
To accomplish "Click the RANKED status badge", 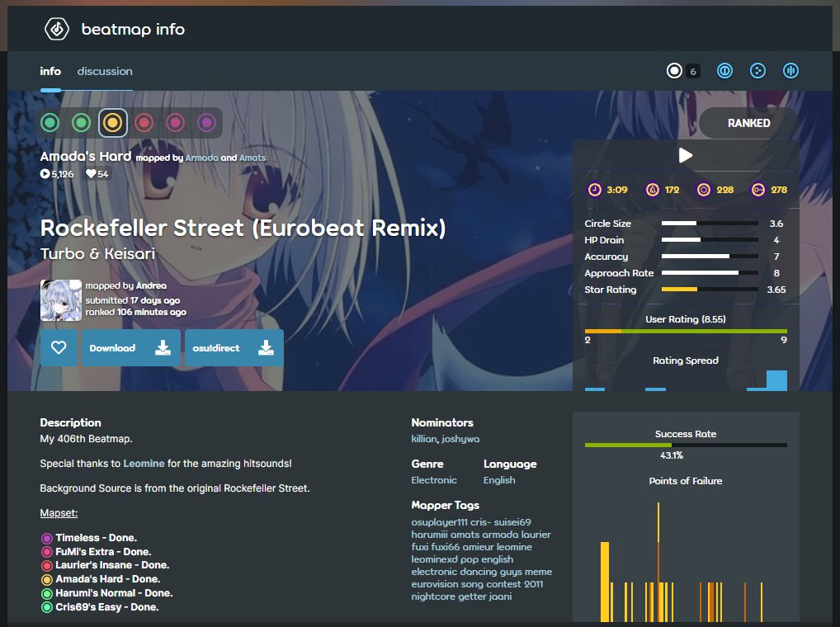I will point(749,123).
